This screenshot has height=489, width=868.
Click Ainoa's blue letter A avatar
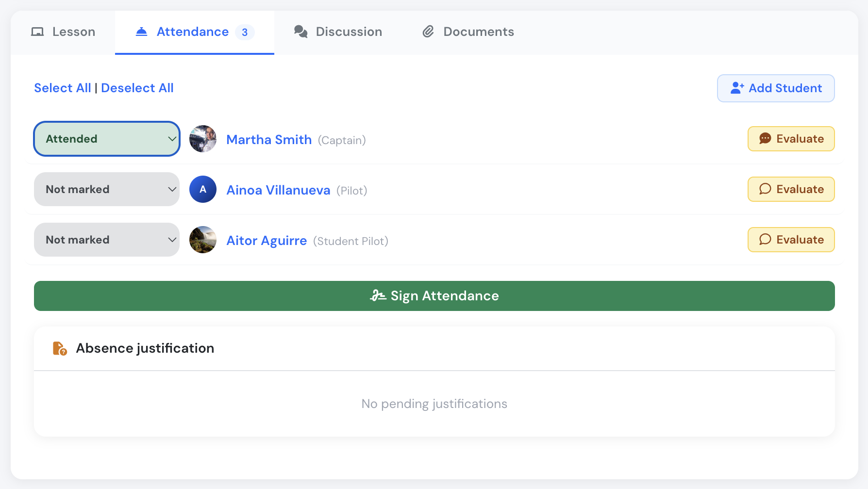point(203,189)
